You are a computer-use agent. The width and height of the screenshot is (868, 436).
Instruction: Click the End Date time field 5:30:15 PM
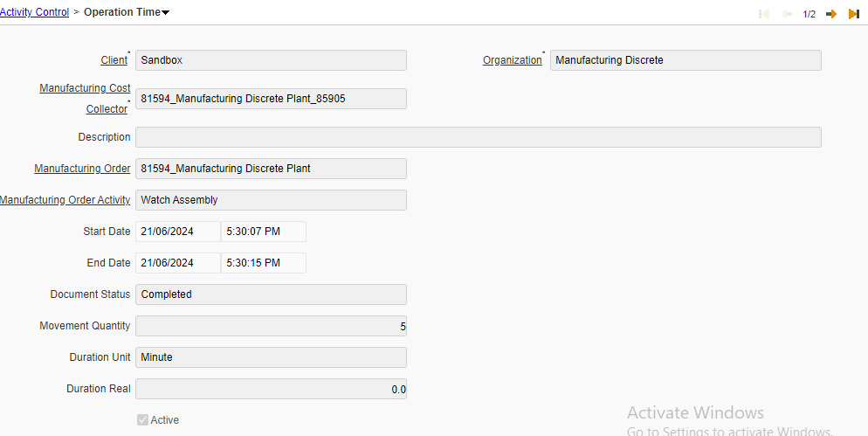(264, 263)
